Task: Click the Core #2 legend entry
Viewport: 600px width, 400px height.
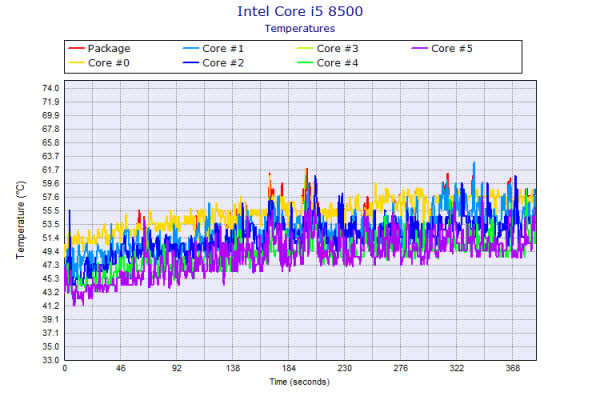Action: point(214,63)
